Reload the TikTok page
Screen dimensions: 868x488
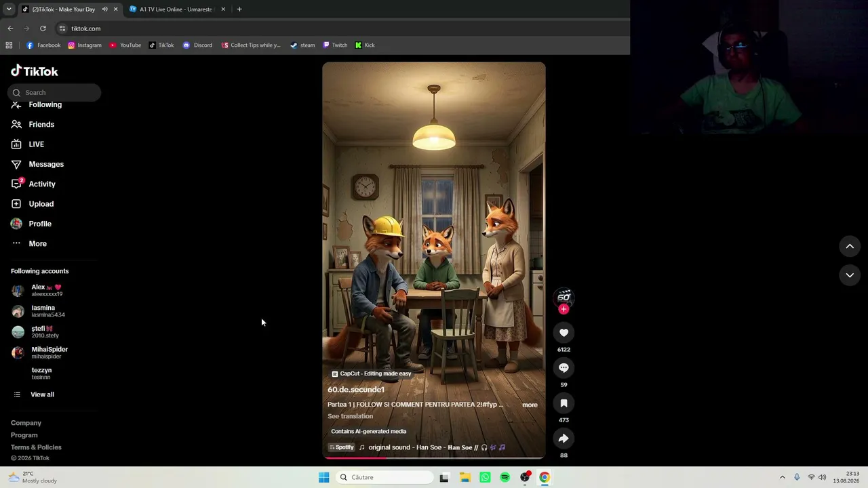click(43, 28)
